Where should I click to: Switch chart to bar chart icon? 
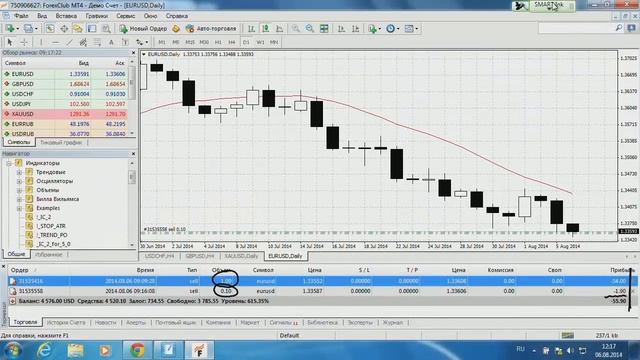point(251,29)
